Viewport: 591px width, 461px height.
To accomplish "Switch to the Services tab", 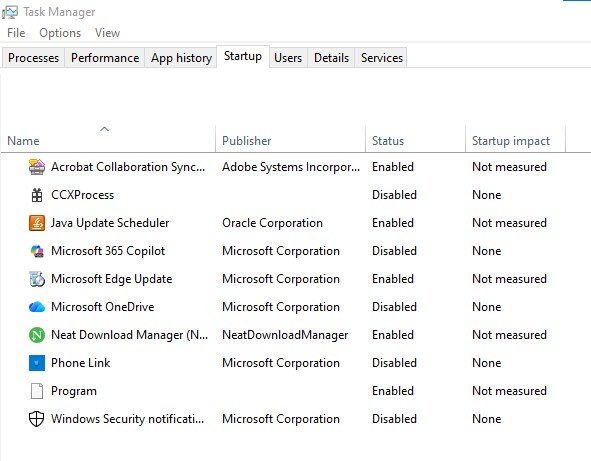I will pos(382,58).
